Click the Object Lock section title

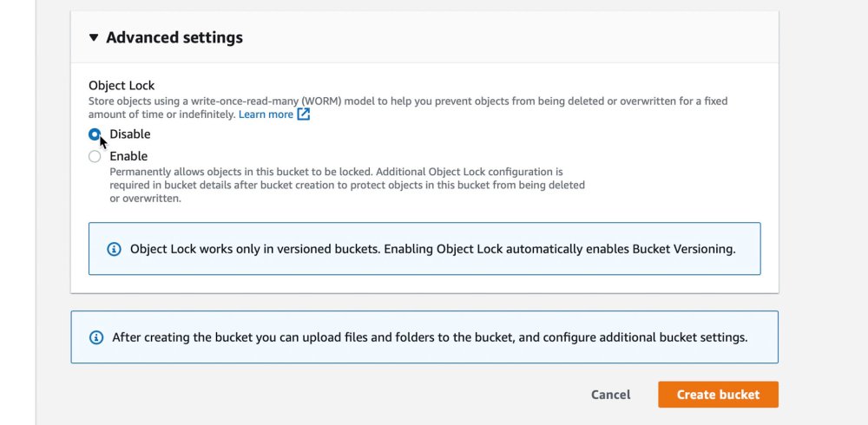tap(122, 86)
